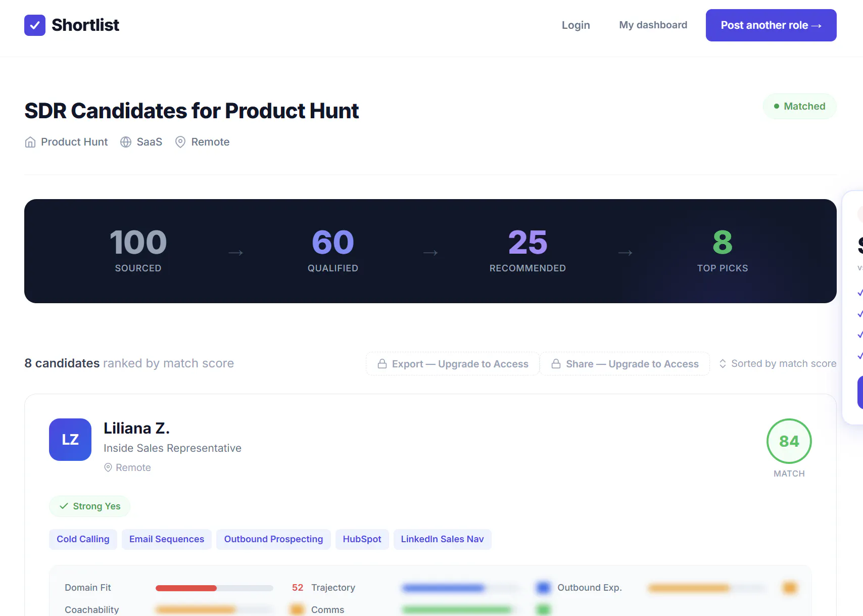Click the arrow between Recommended and Top Picks

click(x=626, y=253)
